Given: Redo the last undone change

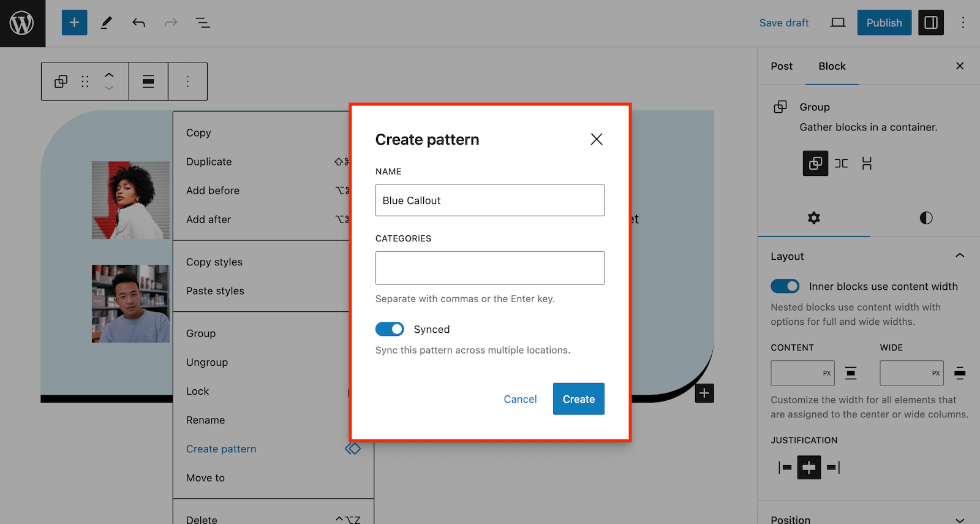Looking at the screenshot, I should click(x=170, y=23).
